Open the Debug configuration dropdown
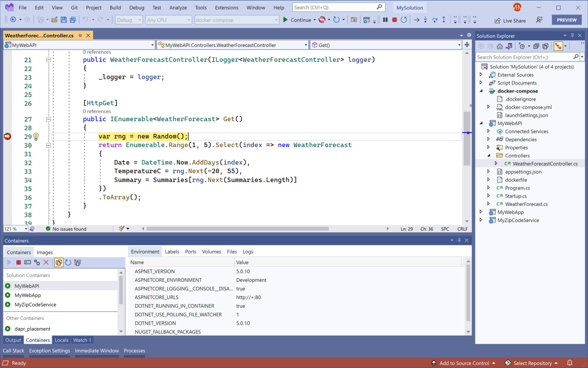Image resolution: width=588 pixels, height=368 pixels. 129,20
